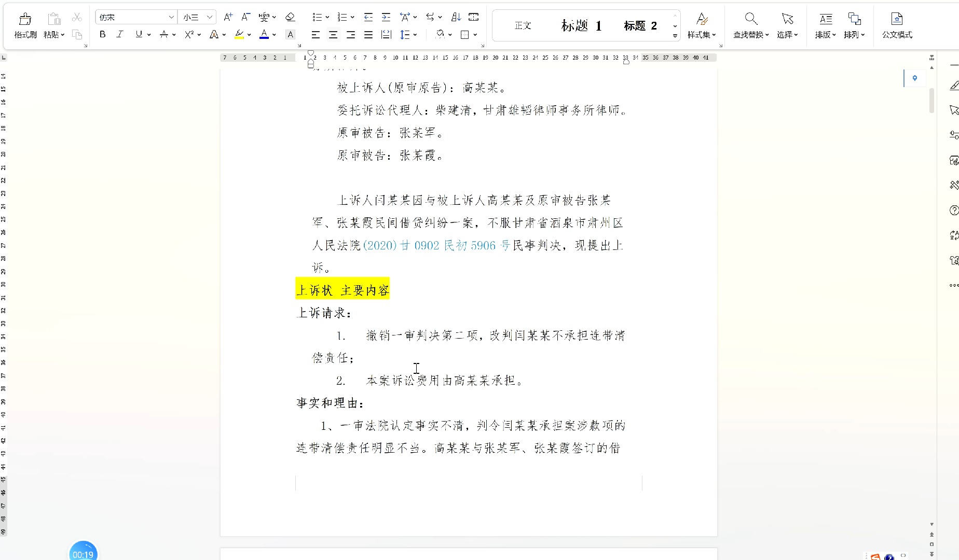Toggle italic formatting

pyautogui.click(x=120, y=34)
